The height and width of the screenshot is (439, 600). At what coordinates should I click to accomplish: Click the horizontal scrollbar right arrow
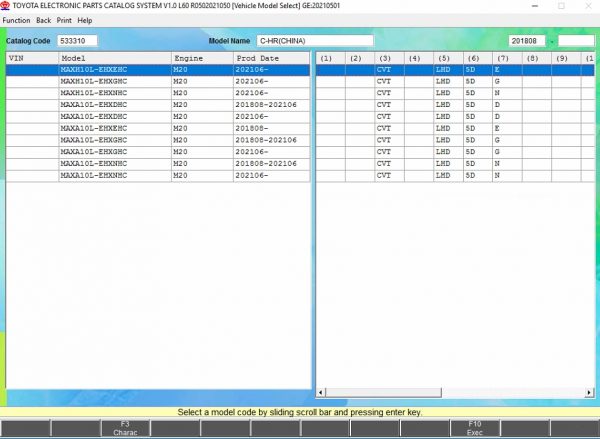point(589,392)
